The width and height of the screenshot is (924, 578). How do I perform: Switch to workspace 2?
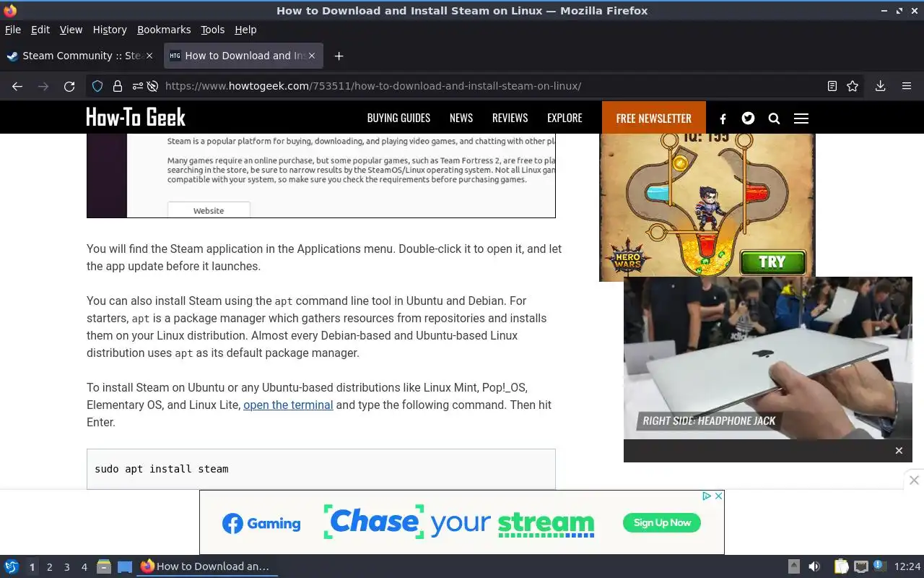(x=49, y=567)
